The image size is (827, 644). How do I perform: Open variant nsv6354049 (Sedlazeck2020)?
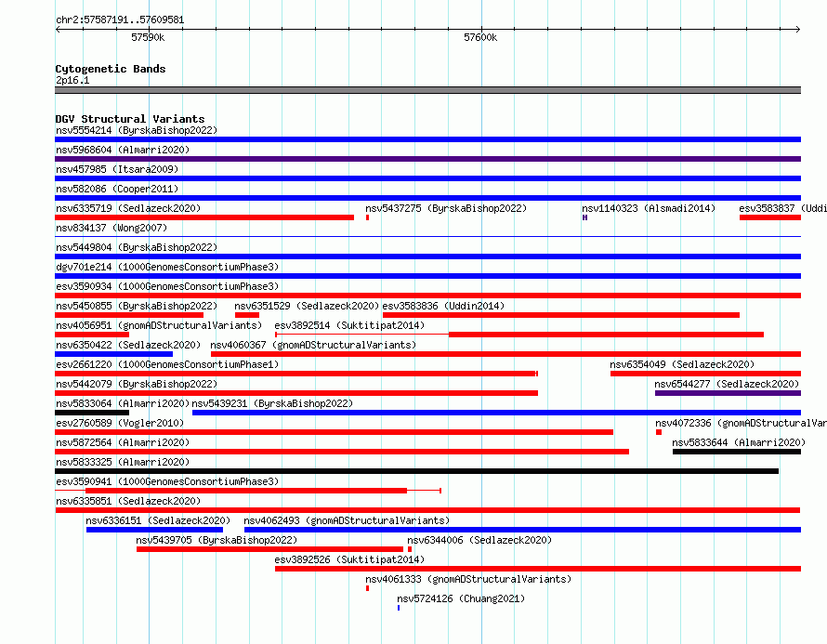682,364
